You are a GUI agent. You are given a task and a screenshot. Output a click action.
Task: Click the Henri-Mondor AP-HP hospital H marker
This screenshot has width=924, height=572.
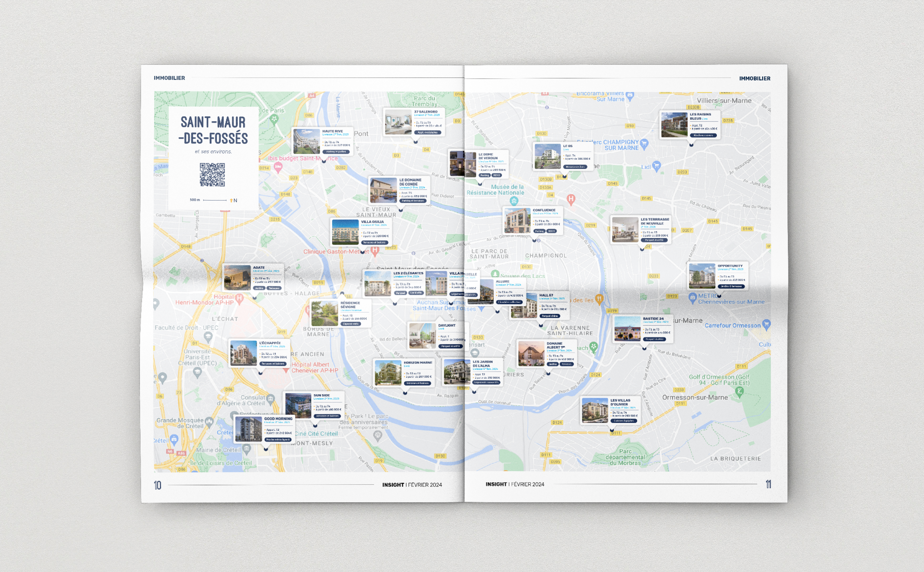point(239,299)
